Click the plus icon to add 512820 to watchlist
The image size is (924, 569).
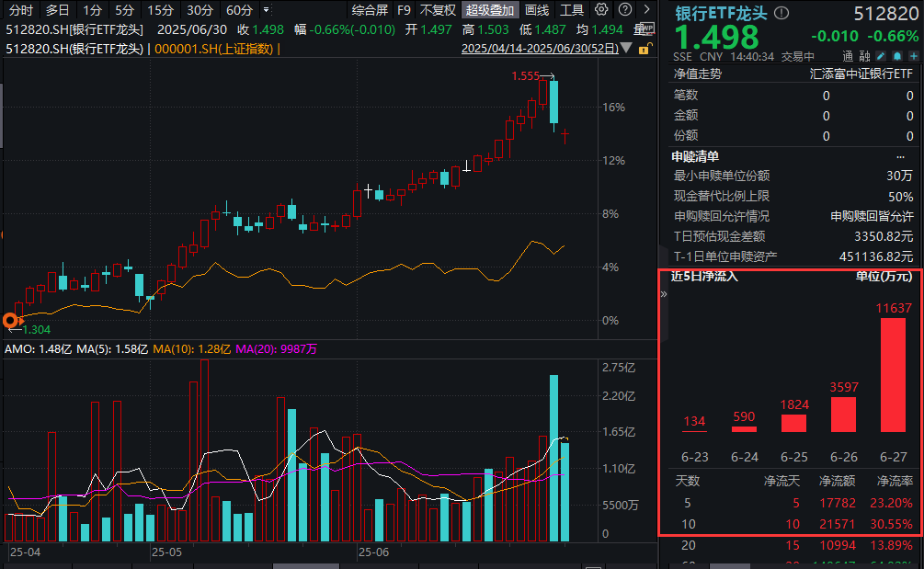[x=912, y=56]
